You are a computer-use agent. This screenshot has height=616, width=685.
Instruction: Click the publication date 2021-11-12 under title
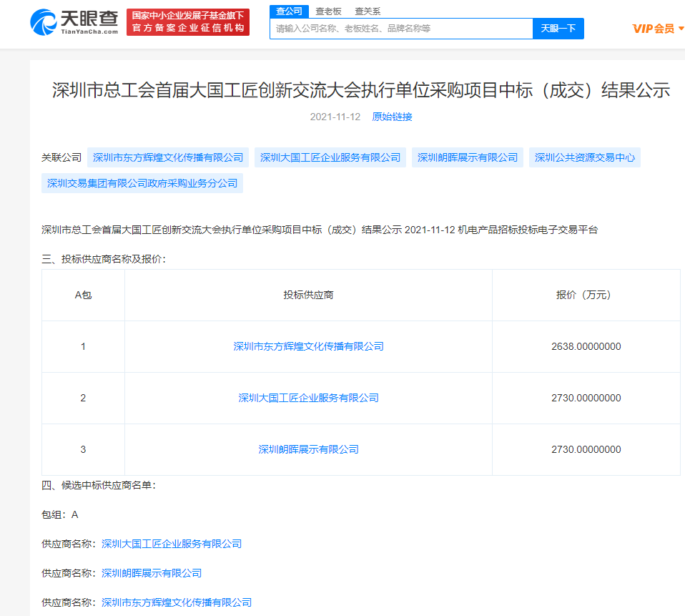pos(335,117)
